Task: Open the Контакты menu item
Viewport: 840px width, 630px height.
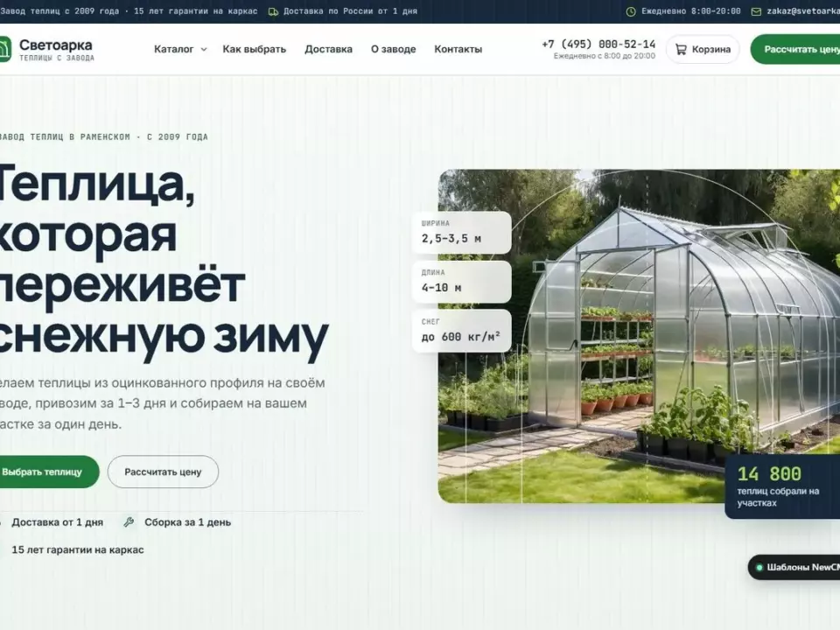Action: tap(458, 49)
